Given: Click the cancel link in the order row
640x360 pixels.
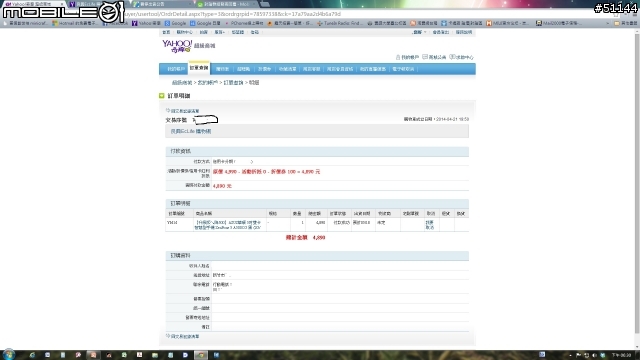Looking at the screenshot, I should click(x=429, y=225).
